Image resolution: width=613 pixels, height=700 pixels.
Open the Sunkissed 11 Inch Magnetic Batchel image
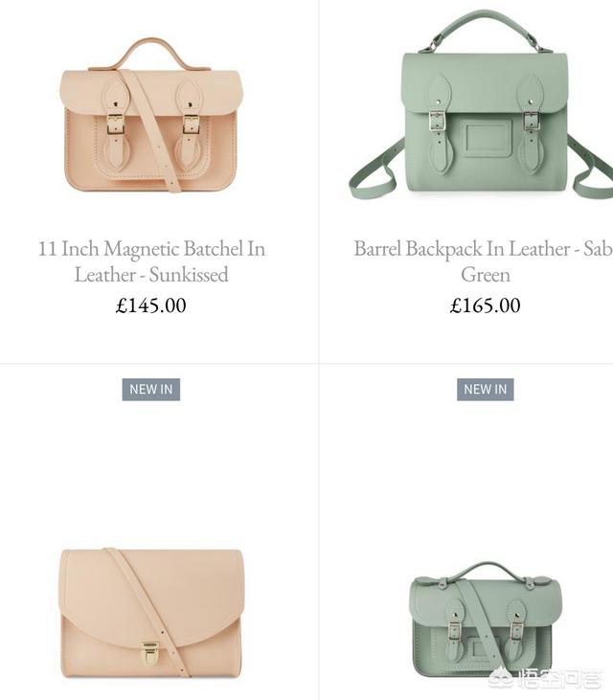pyautogui.click(x=151, y=115)
